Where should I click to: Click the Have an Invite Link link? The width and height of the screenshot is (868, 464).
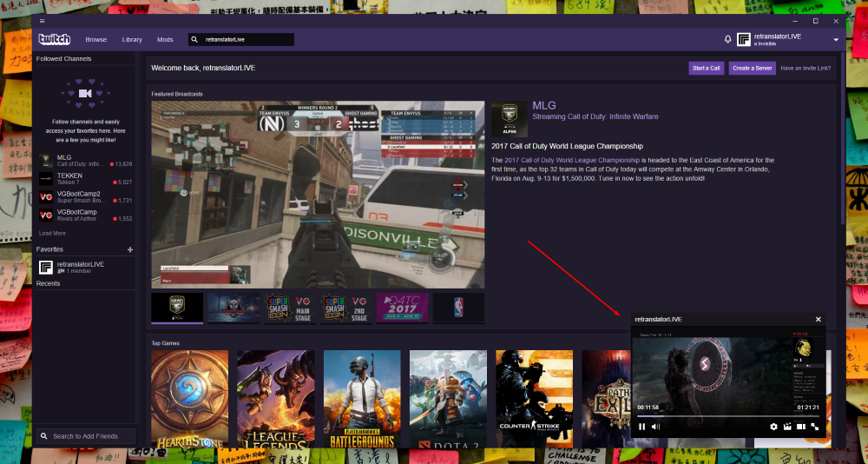pyautogui.click(x=806, y=68)
